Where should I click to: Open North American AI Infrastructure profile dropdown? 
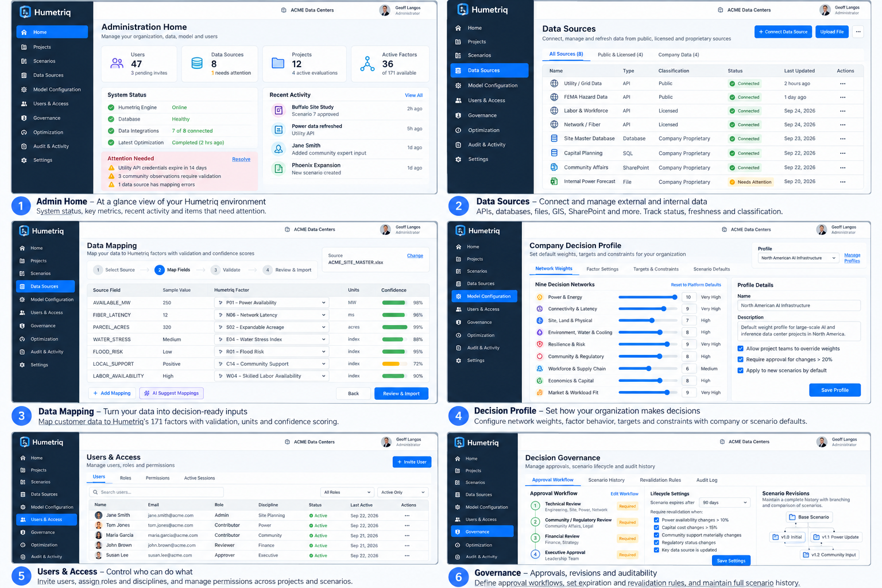798,258
